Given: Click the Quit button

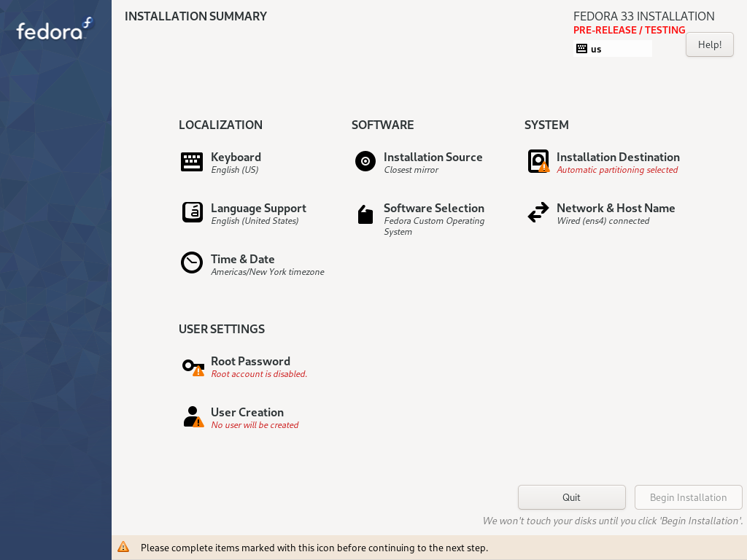Looking at the screenshot, I should point(572,497).
